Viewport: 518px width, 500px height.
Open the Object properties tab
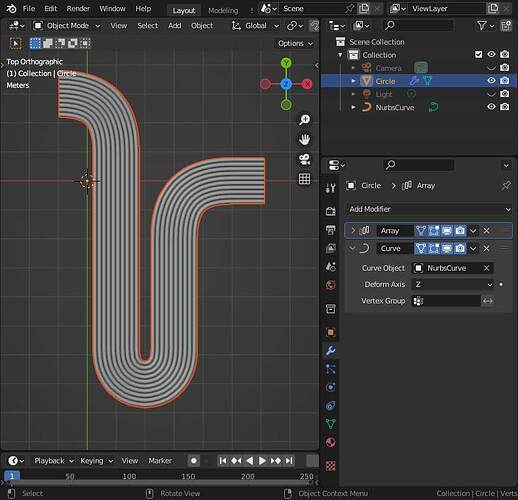[330, 332]
